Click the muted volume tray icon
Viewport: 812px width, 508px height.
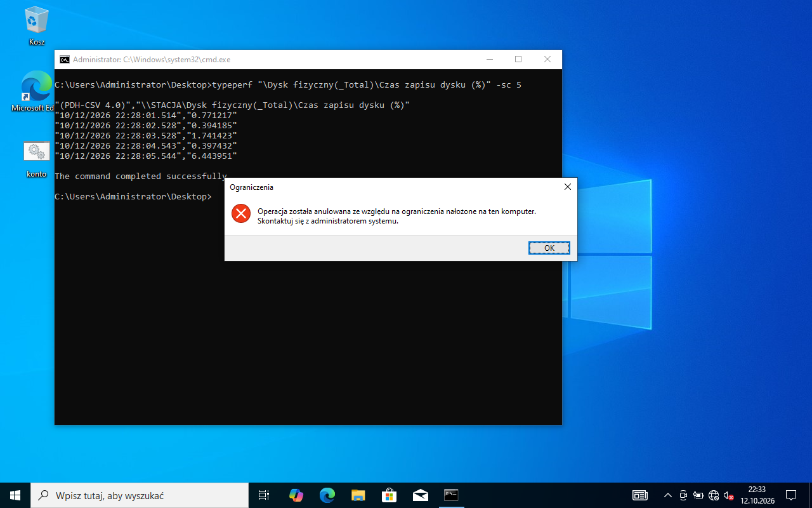click(x=728, y=495)
